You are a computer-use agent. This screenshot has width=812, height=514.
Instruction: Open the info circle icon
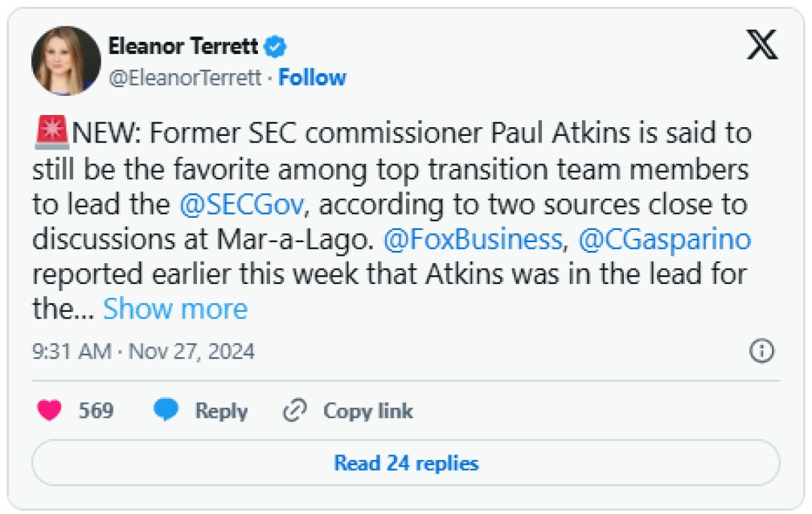click(x=762, y=352)
